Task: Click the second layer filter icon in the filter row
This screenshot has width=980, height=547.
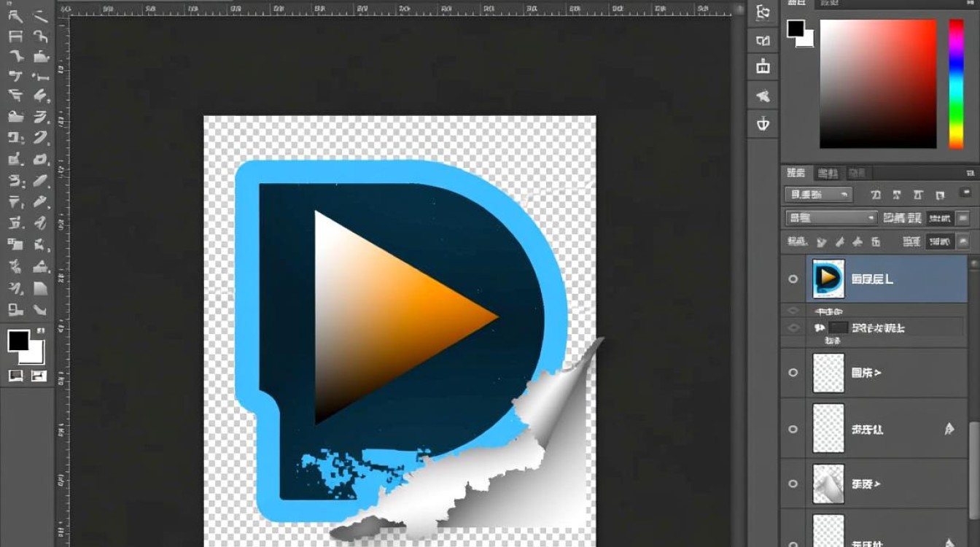Action: pos(896,195)
